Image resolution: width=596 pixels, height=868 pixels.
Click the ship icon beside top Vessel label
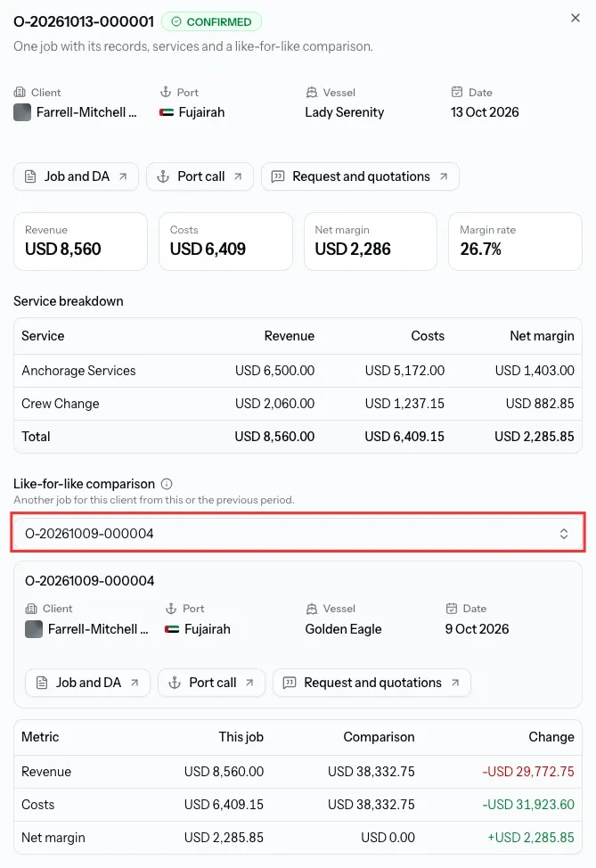coord(312,92)
